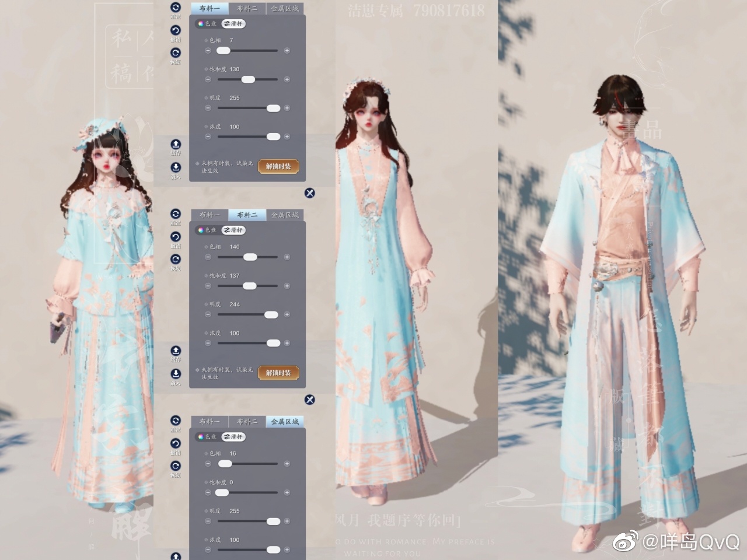Open the 金属区域 tab in the hue 16 panel
This screenshot has width=747, height=560.
click(x=284, y=421)
